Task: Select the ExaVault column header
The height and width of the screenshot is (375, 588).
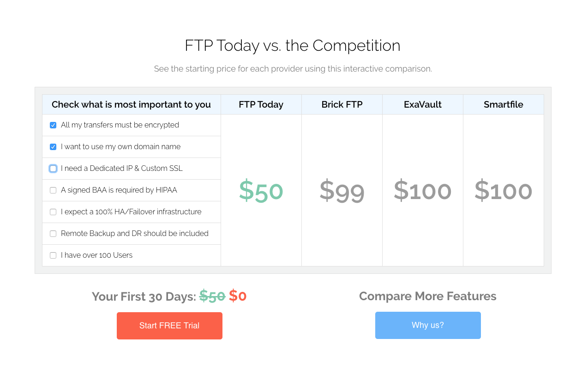Action: (x=422, y=104)
